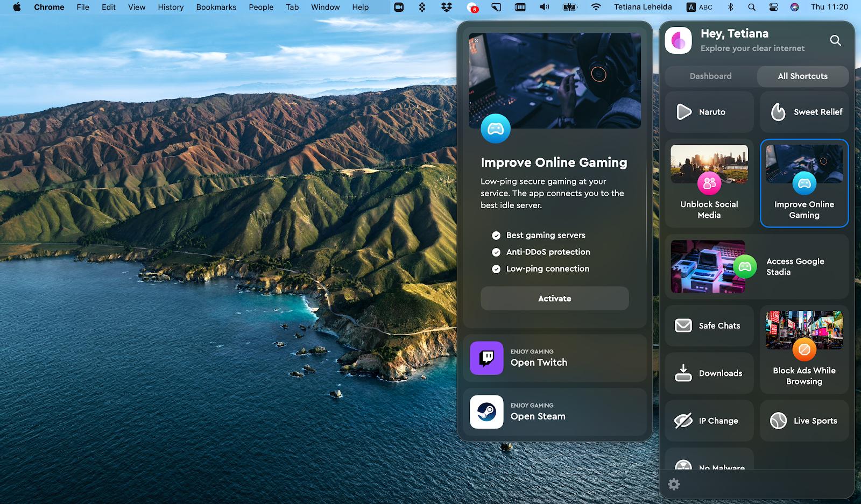Image resolution: width=861 pixels, height=504 pixels.
Task: Open the Window menu
Action: pyautogui.click(x=325, y=7)
